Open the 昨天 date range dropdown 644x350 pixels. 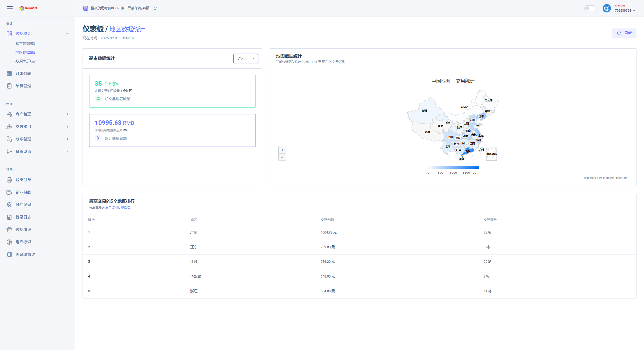coord(245,59)
